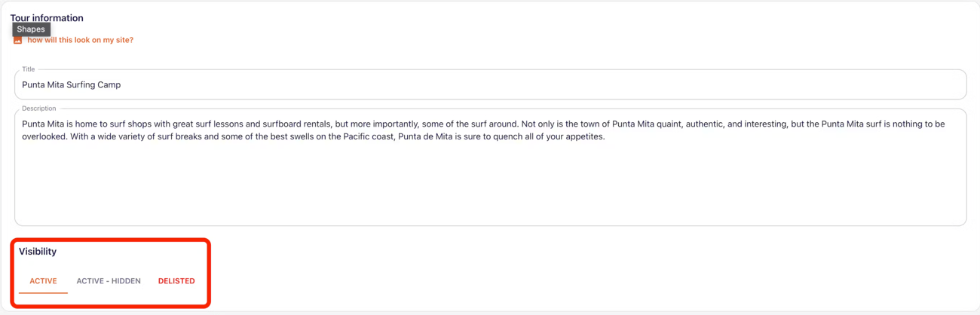Click the small "Description" field label
Viewport: 980px width, 315px height.
39,109
